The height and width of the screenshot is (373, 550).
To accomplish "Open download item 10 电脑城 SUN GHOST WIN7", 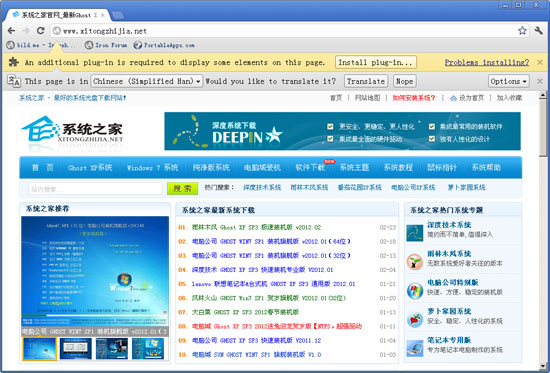I will tap(256, 354).
